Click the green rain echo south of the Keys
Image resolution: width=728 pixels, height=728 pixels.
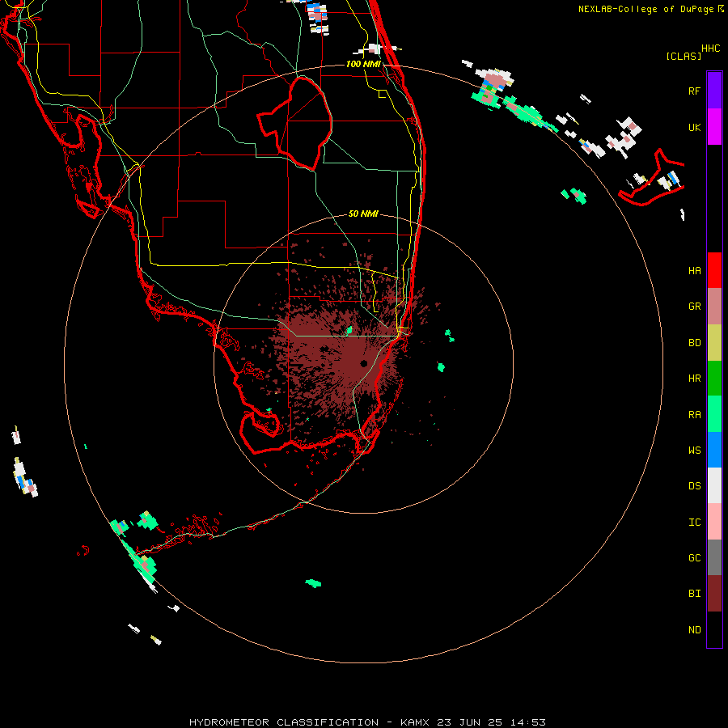pos(313,583)
